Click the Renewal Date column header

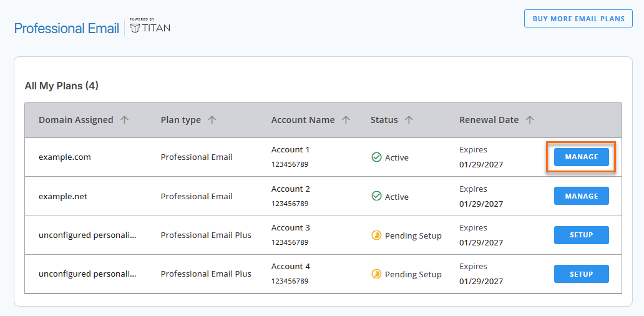click(489, 120)
